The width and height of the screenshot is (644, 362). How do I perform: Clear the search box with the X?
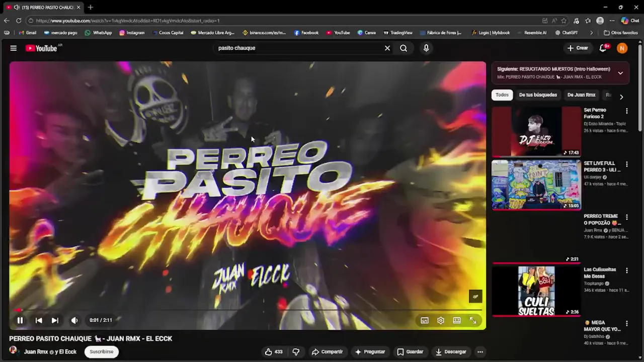coord(387,48)
